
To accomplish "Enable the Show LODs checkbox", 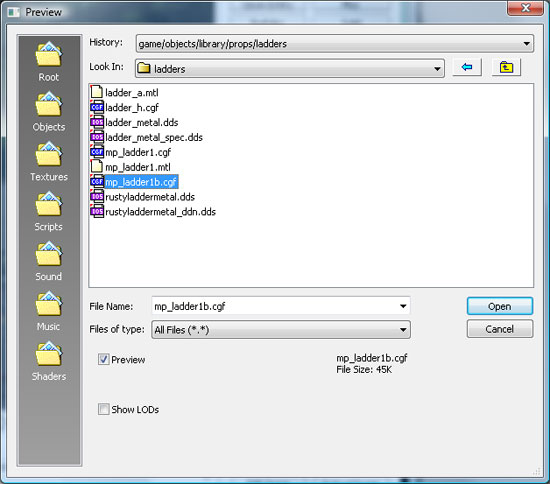I will [103, 409].
